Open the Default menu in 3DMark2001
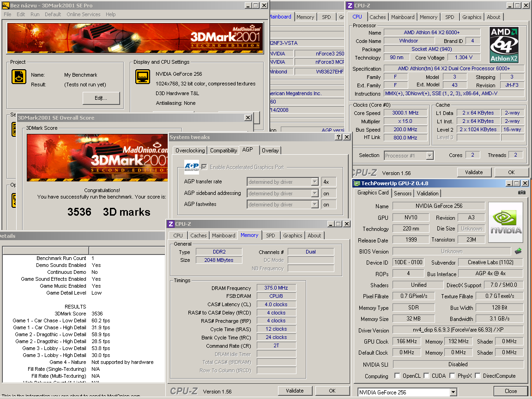Screen dimensions: 532x399 [53, 14]
